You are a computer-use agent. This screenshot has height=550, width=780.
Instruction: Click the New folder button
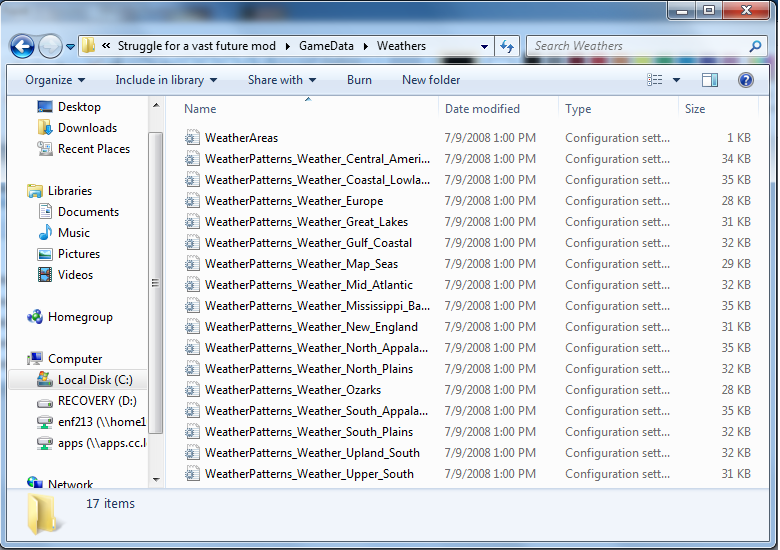[431, 80]
